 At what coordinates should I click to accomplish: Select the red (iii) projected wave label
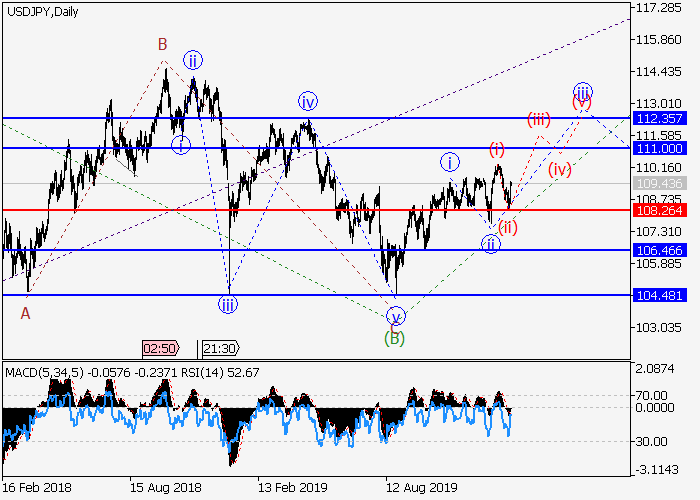tap(539, 120)
